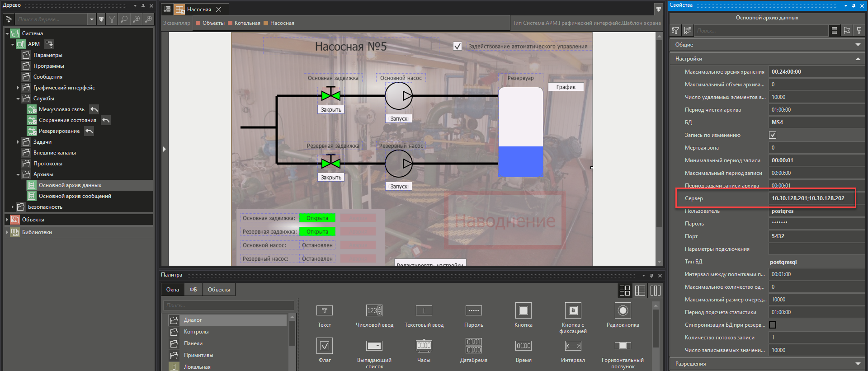This screenshot has width=868, height=371.
Task: Uncheck Задействование автоматического управления checkbox
Action: click(x=458, y=46)
